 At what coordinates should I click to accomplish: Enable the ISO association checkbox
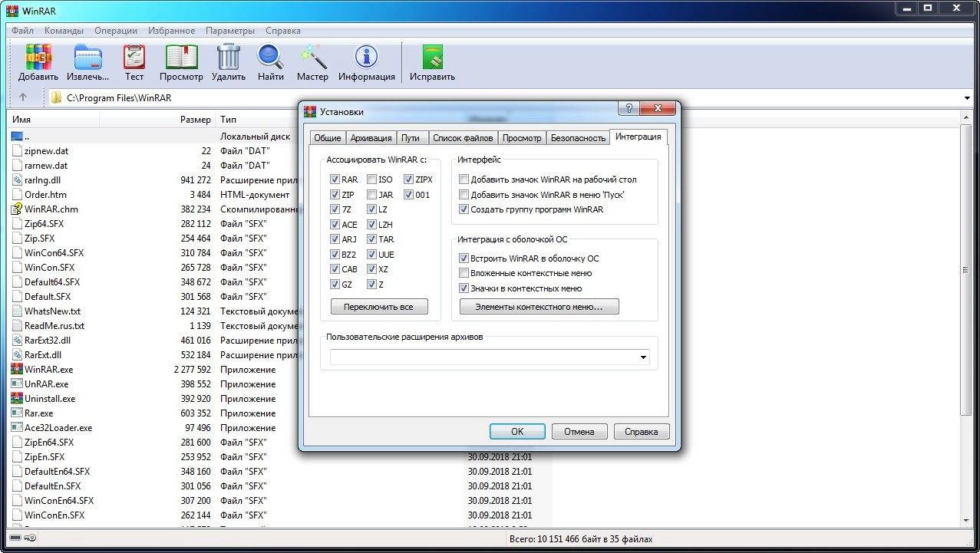[x=371, y=179]
